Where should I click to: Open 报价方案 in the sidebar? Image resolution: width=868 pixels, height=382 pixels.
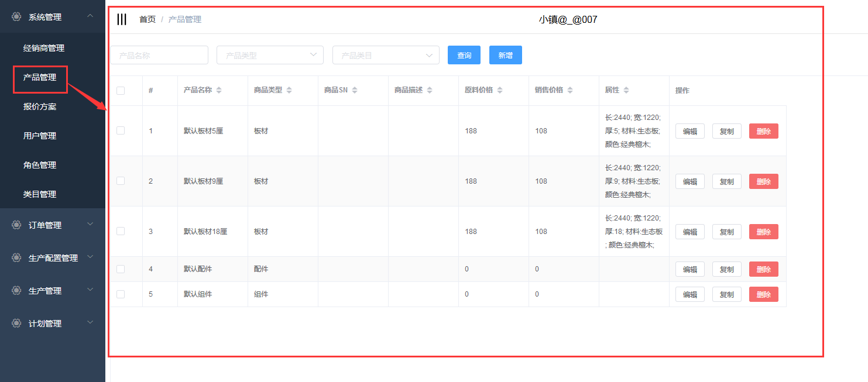[40, 106]
